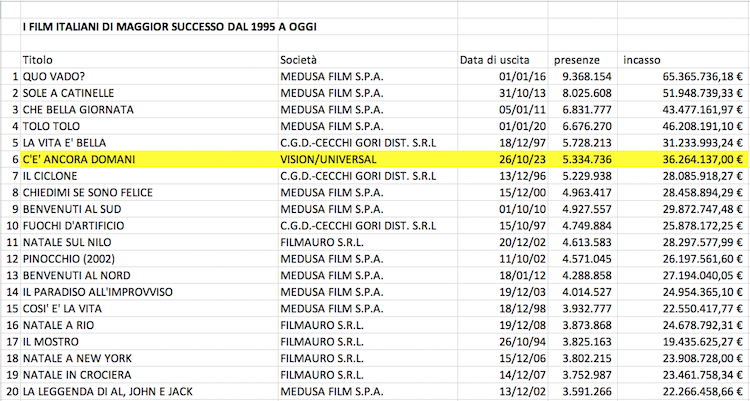Select the 'IL MOSTRO' title cell

click(149, 342)
